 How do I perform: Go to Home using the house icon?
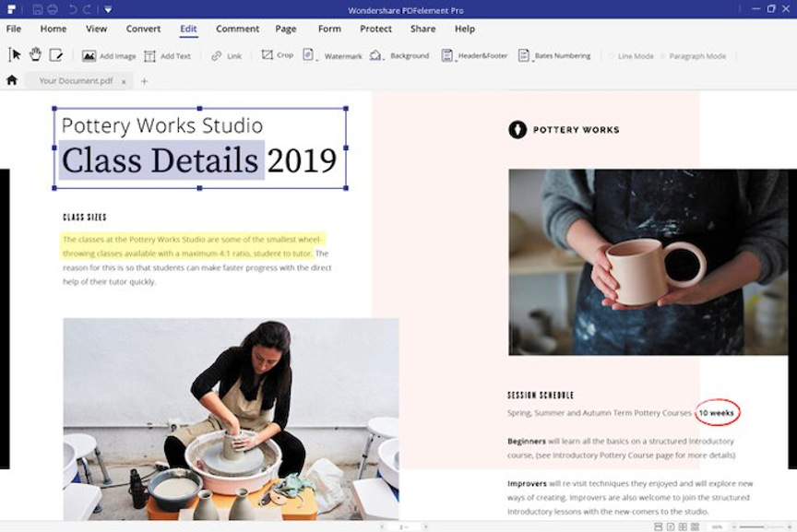pos(12,81)
